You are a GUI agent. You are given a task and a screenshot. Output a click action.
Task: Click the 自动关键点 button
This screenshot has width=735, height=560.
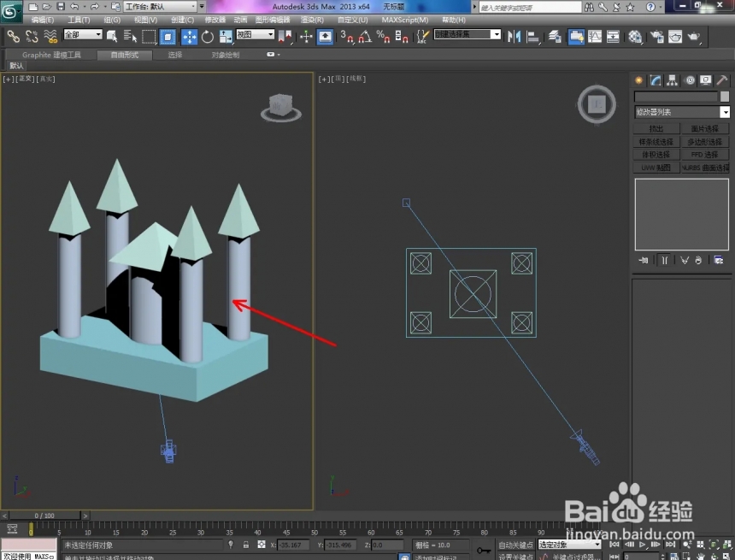pos(516,545)
